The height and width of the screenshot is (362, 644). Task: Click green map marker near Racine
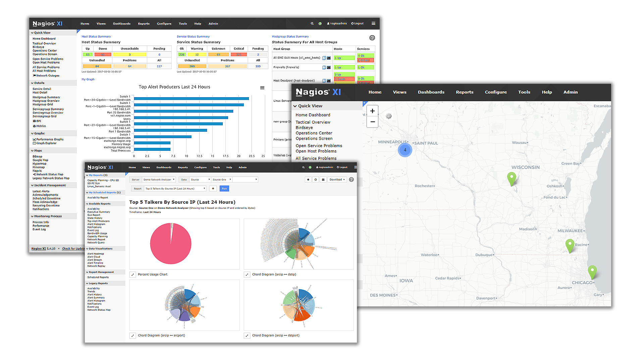pos(570,246)
